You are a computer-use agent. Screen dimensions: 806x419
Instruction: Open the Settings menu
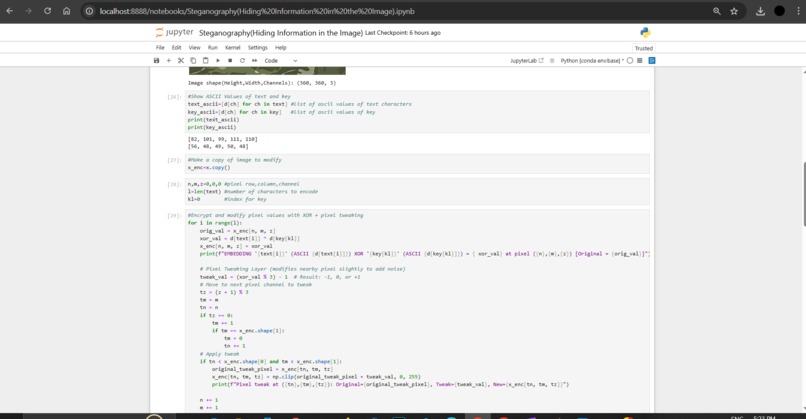click(258, 47)
